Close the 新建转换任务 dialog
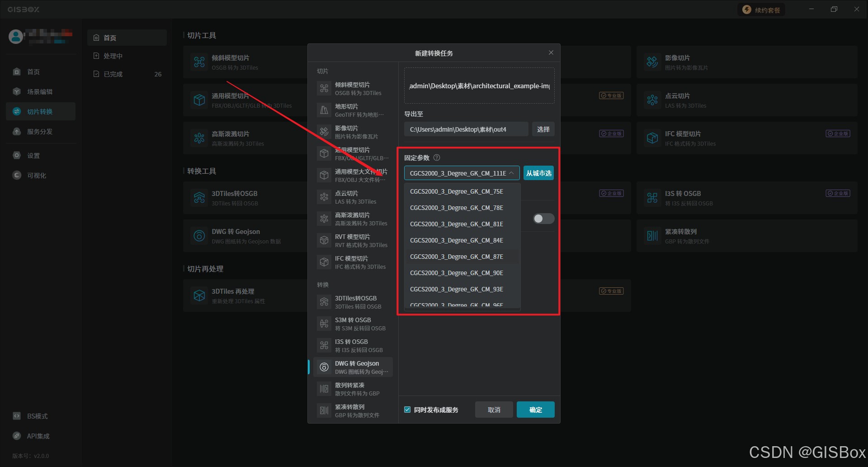 click(551, 52)
